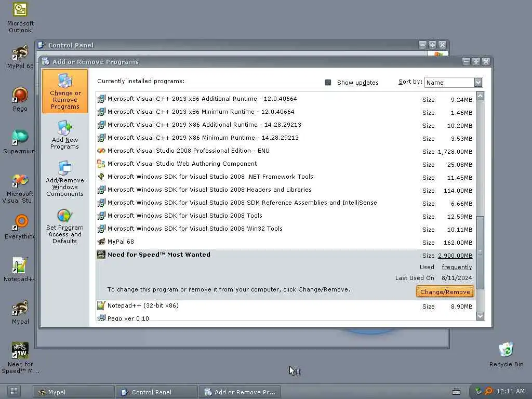Click Add or Remove Programs taskbar button
532x399 pixels.
(240, 392)
